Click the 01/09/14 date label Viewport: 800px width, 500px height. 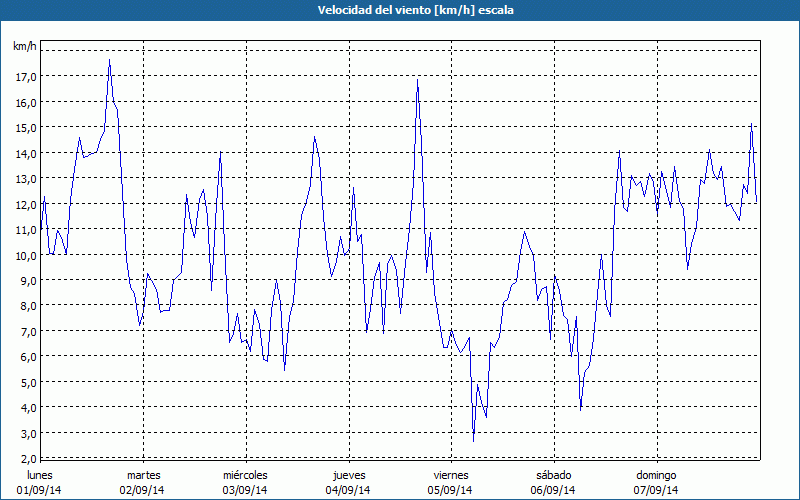[x=40, y=490]
